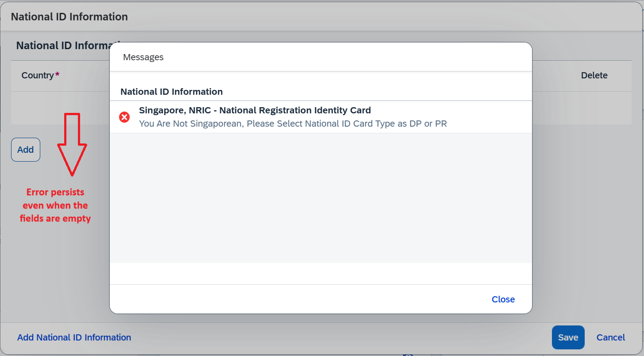This screenshot has width=644, height=356.
Task: Click the 'You Are Not Singaporean' description
Action: pyautogui.click(x=293, y=124)
